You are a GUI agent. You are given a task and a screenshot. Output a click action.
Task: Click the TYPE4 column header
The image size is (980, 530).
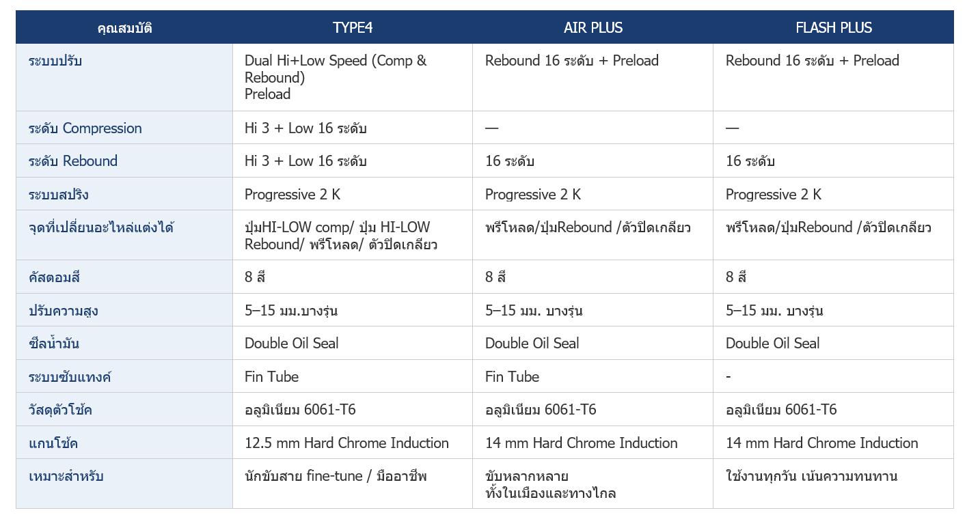click(352, 28)
